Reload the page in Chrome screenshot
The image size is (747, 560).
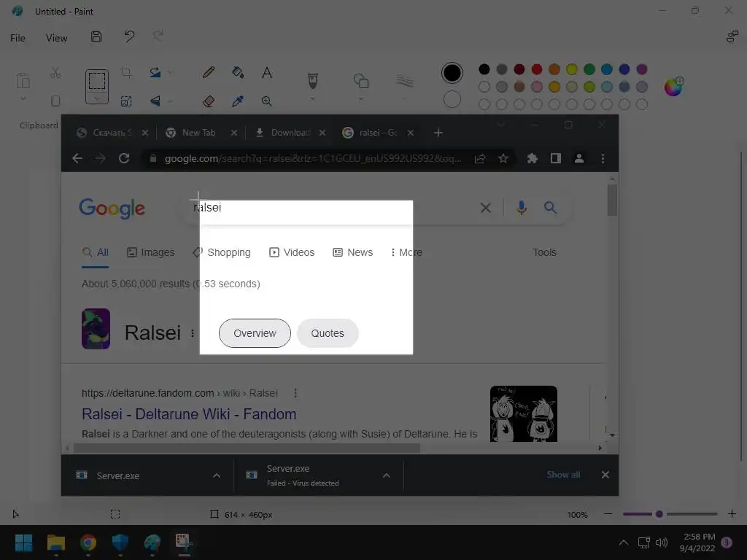point(124,158)
